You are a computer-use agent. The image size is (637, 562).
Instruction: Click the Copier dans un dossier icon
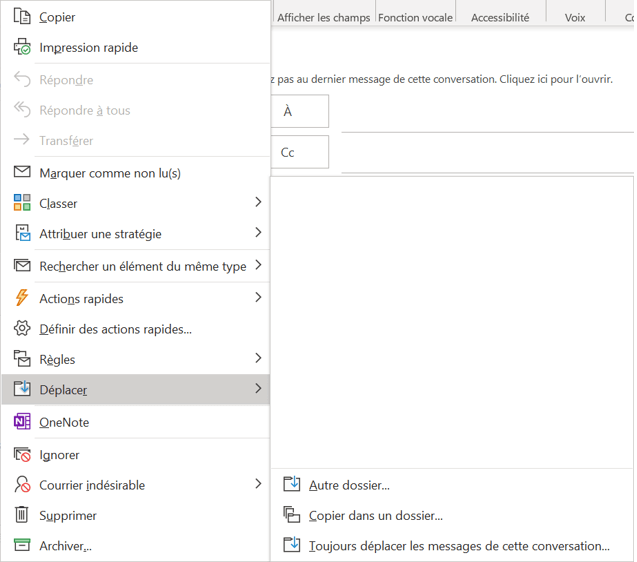pyautogui.click(x=292, y=515)
